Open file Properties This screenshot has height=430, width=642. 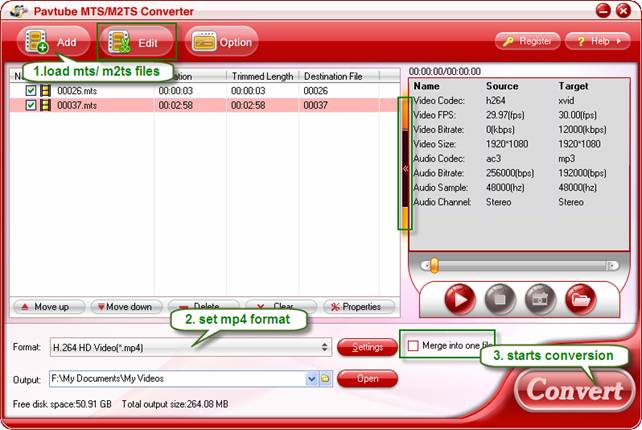point(359,307)
